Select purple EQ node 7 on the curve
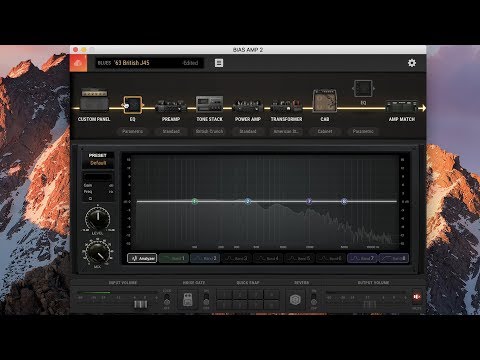The image size is (480, 360). pos(309,201)
